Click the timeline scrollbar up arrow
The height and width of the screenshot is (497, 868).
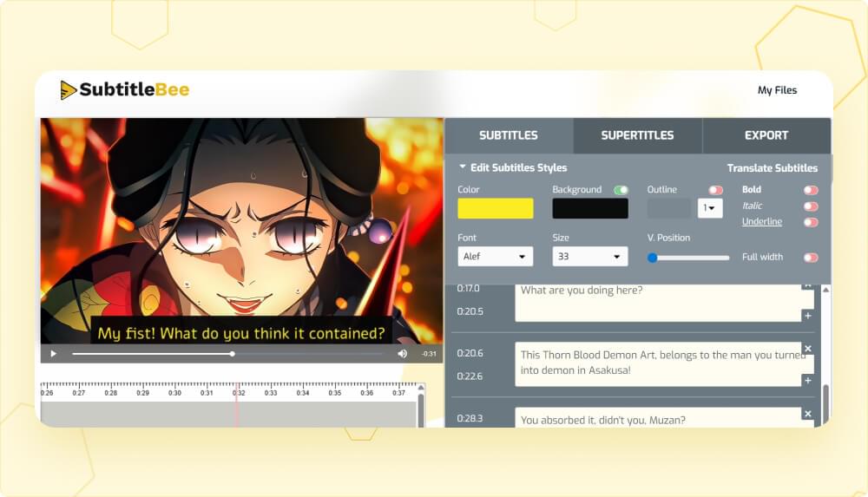click(x=421, y=388)
